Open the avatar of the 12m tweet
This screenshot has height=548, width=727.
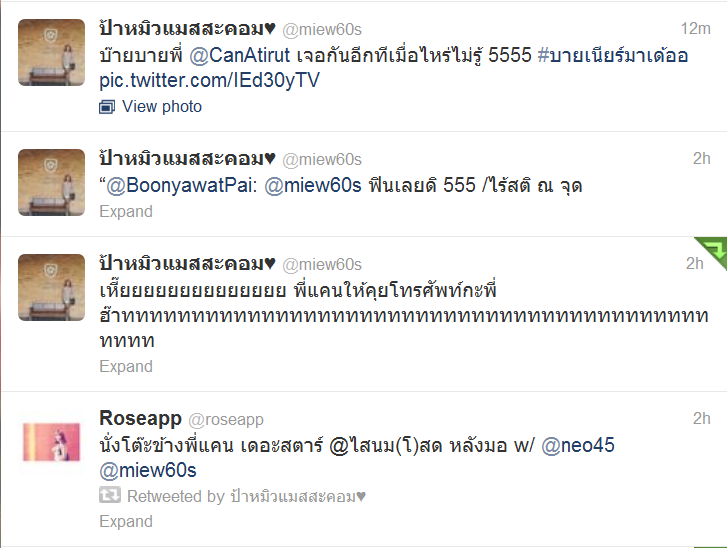tap(51, 52)
